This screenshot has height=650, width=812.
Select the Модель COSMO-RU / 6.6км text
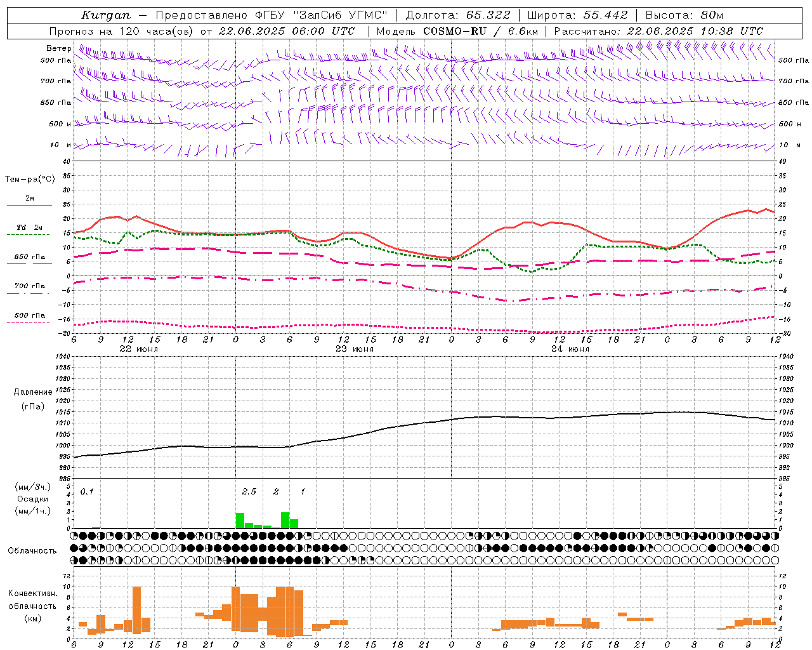[x=457, y=31]
